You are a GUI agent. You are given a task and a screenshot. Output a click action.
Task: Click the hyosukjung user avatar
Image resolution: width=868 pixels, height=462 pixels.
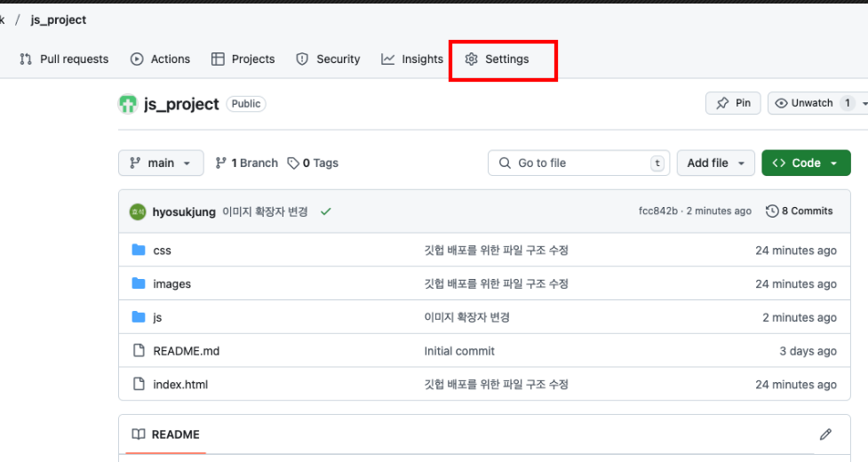(138, 211)
